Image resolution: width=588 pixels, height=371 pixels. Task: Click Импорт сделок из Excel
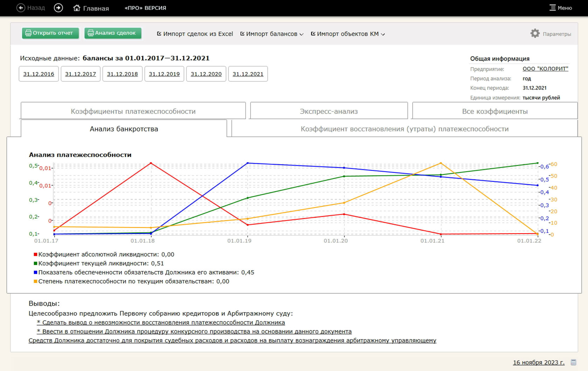tap(198, 34)
